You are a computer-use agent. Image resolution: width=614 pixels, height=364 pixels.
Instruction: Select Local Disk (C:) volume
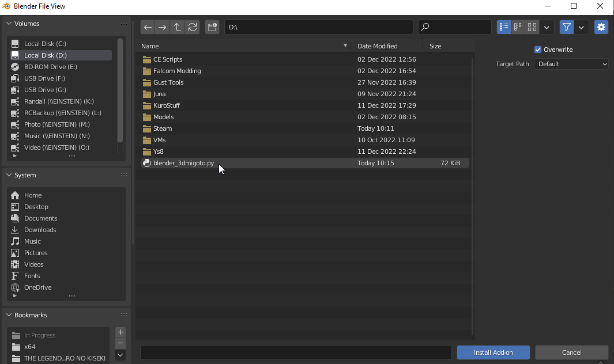(61, 44)
